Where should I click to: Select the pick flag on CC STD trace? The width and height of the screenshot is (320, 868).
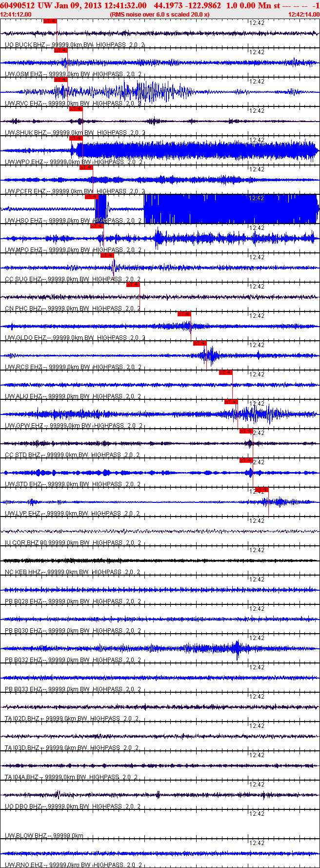point(246,431)
